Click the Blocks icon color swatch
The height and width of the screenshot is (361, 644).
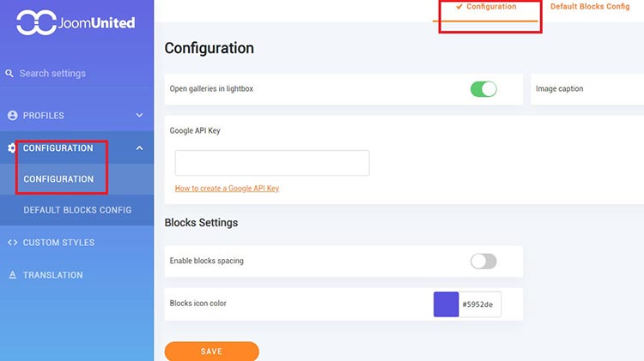coord(447,304)
